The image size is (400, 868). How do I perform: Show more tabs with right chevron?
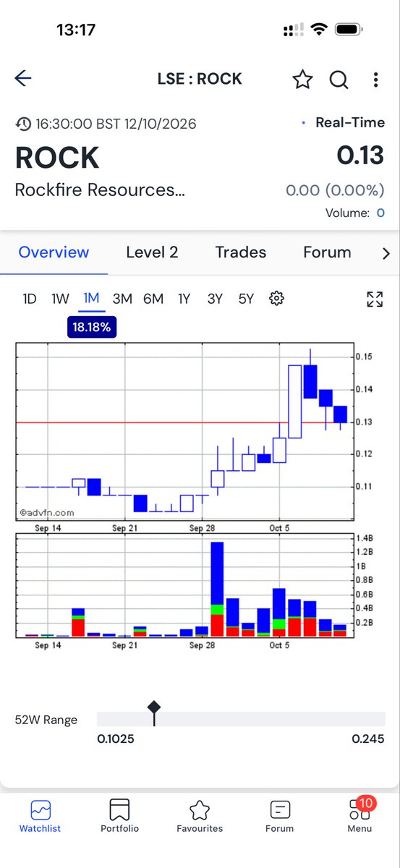tap(386, 253)
